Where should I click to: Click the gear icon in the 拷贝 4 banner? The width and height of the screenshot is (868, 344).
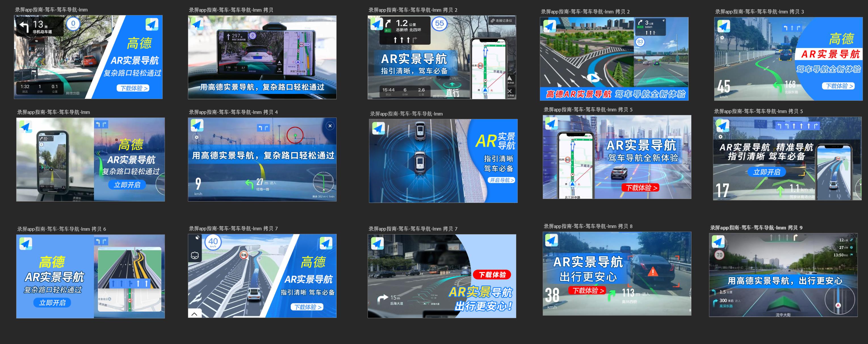(197, 137)
